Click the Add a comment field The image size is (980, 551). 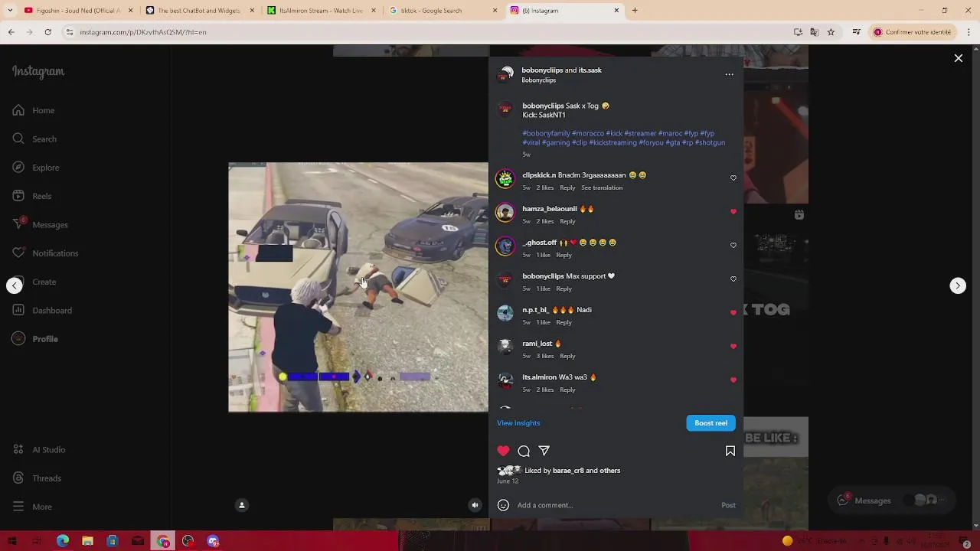point(616,505)
